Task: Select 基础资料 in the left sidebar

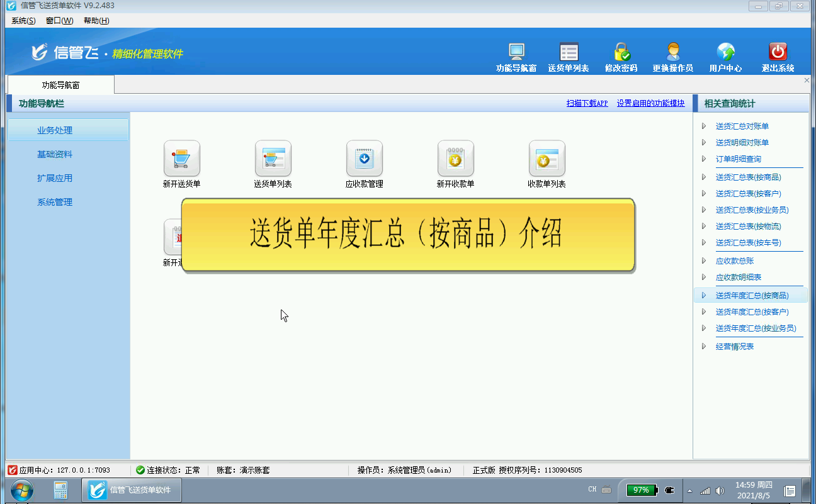Action: click(55, 155)
